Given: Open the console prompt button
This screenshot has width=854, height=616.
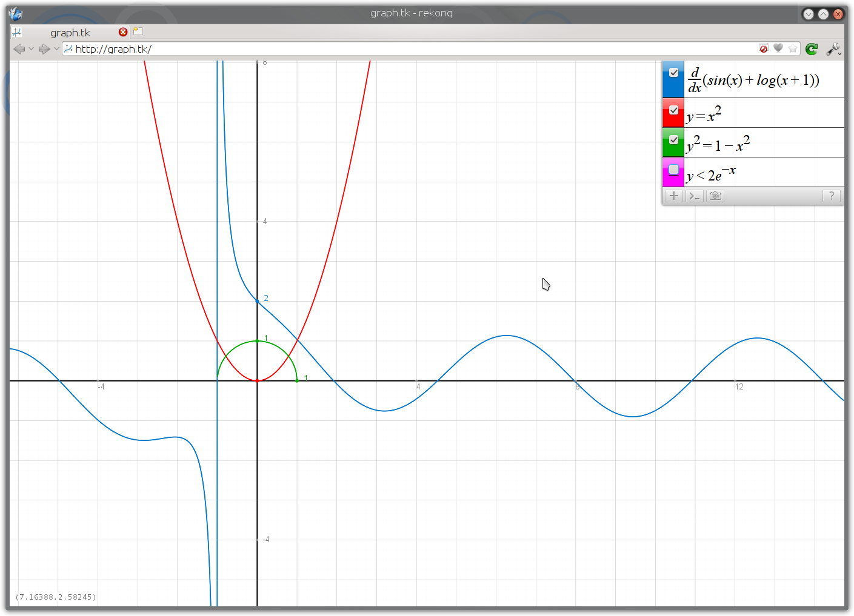Looking at the screenshot, I should tap(695, 196).
